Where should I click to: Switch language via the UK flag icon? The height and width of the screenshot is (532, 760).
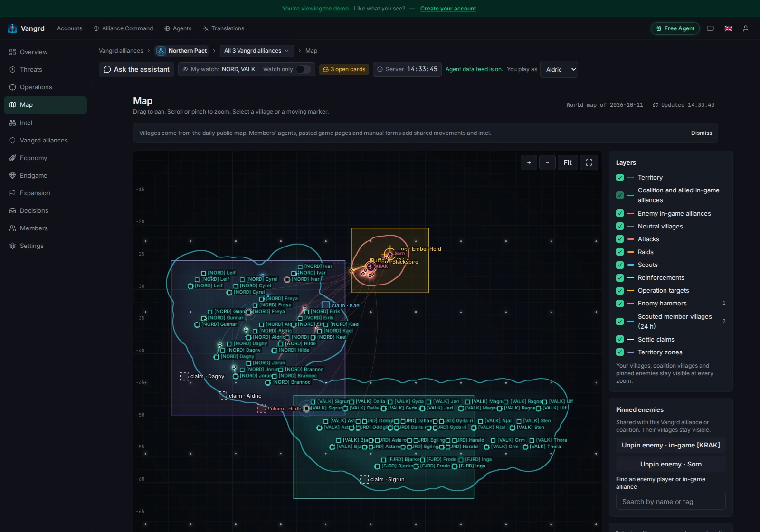pos(728,28)
